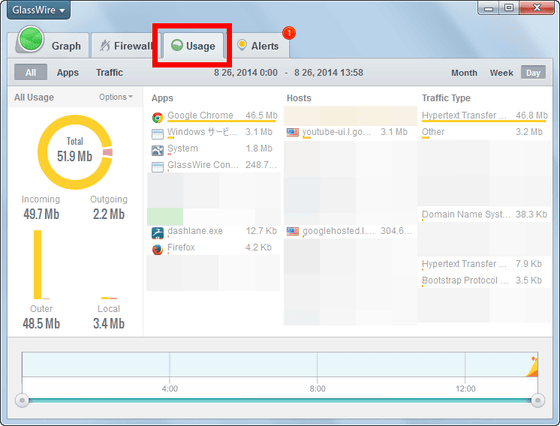Viewport: 560px width, 426px height.
Task: Click the green GlassWire status orb
Action: click(x=31, y=39)
